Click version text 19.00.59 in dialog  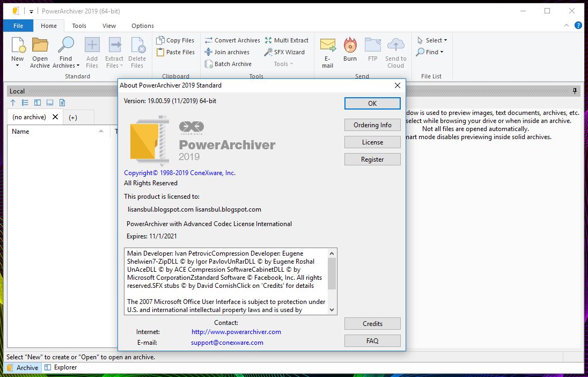[x=170, y=100]
